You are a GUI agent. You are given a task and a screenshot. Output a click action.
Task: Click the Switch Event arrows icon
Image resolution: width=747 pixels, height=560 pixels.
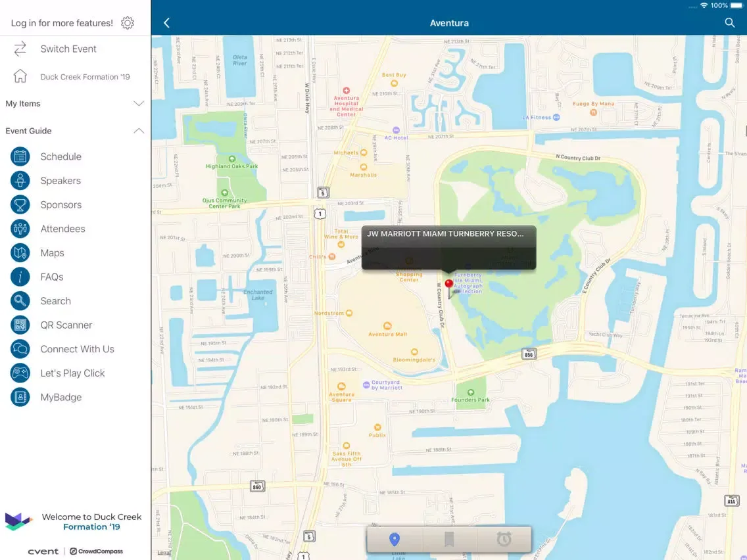20,49
